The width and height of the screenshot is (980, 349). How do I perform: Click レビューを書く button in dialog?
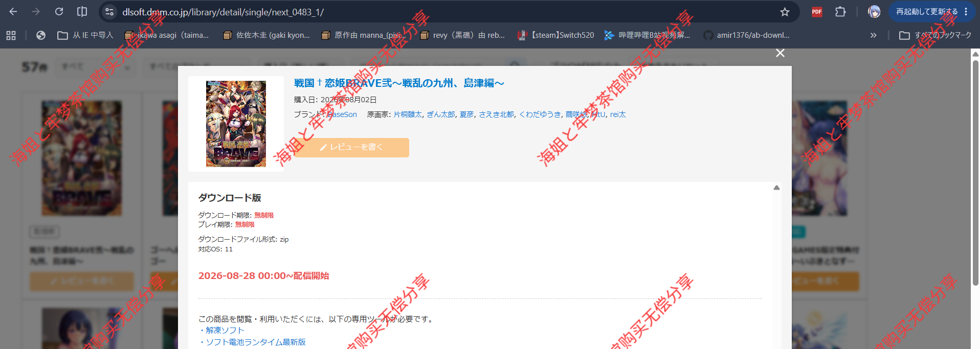pos(351,147)
